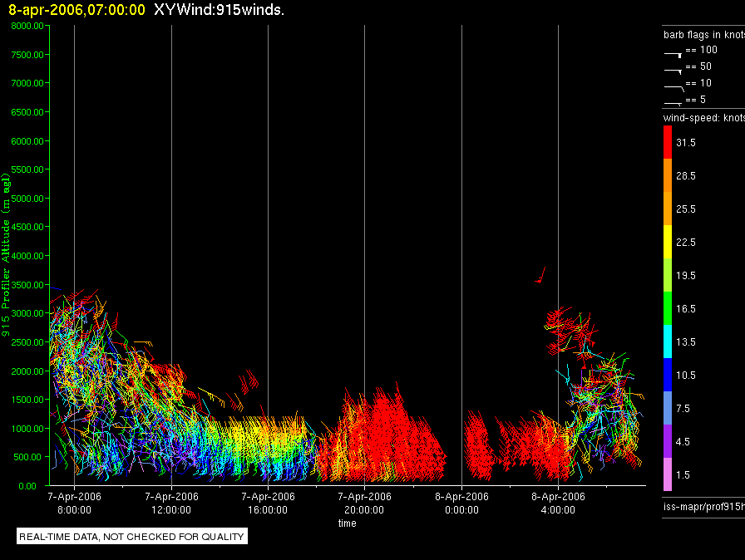Viewport: 745px width, 560px height.
Task: Select the 7-Apr-2006 20:00:00 time label
Action: point(364,503)
